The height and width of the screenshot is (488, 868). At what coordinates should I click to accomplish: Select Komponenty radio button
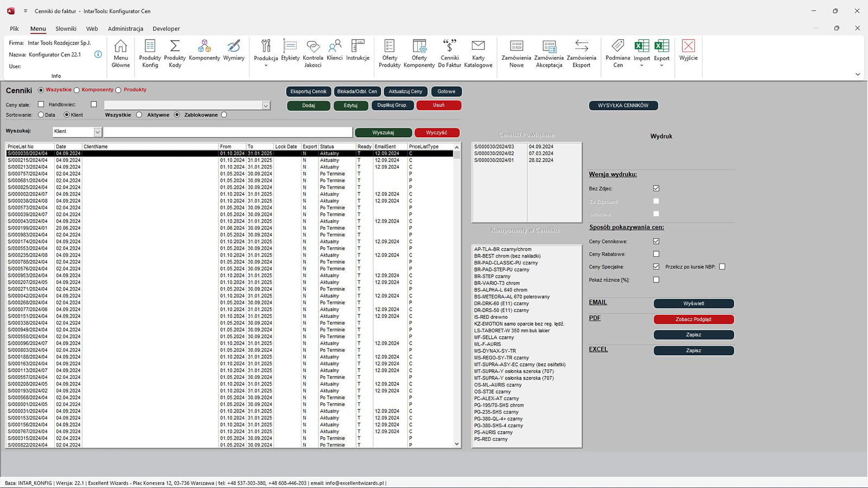[76, 90]
